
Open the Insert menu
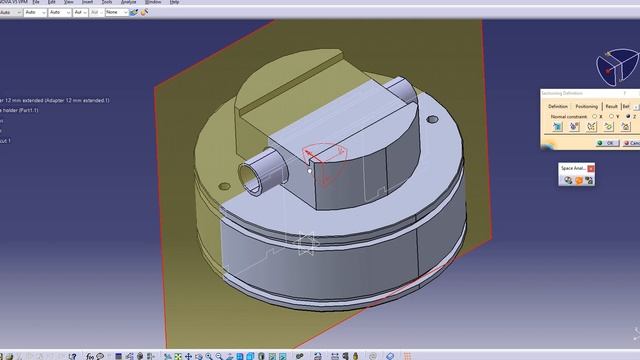point(87,2)
